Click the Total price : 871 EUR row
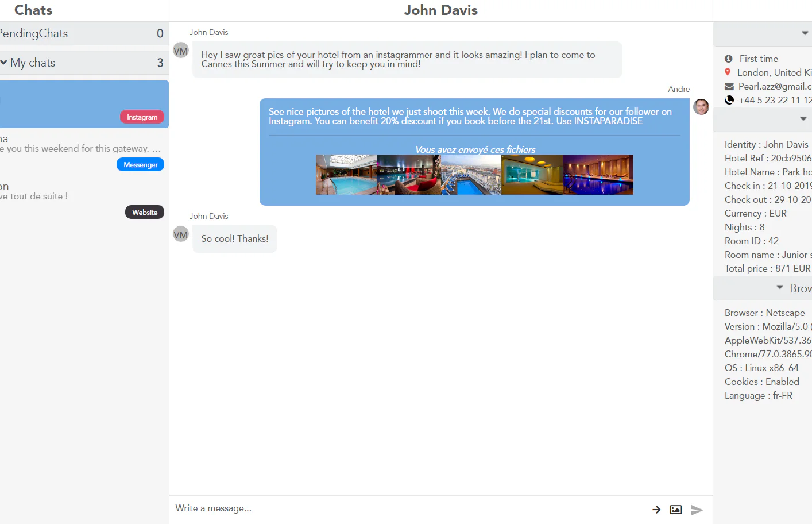 (x=768, y=268)
